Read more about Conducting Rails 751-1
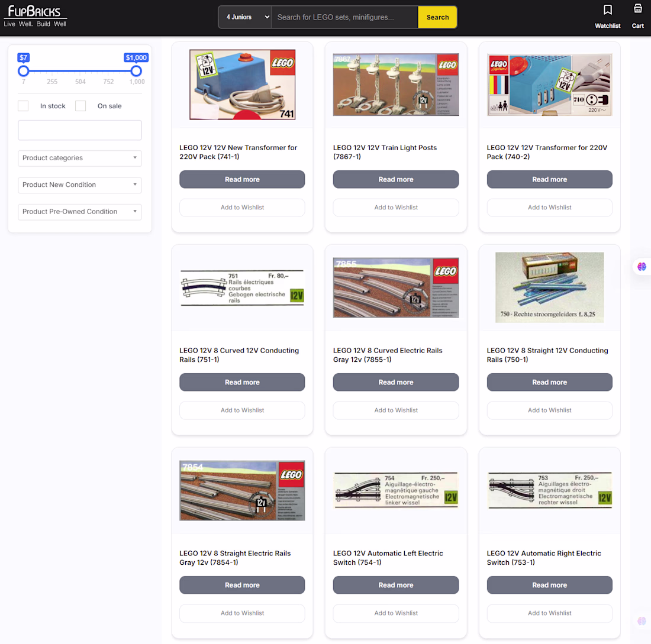The image size is (651, 644). point(242,382)
